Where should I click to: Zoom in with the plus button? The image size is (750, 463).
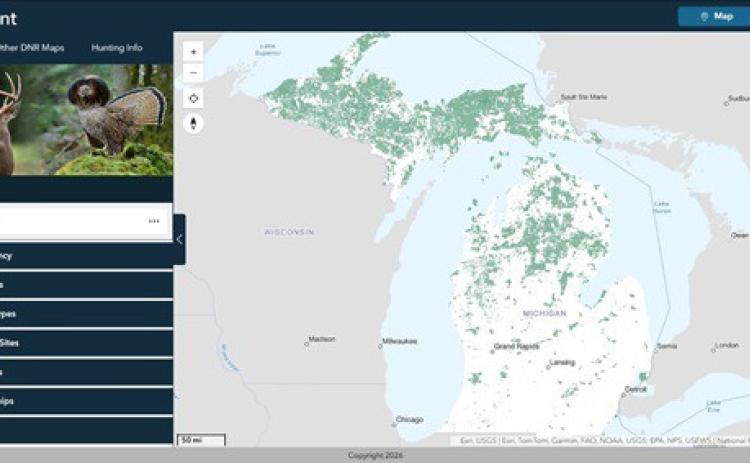click(193, 52)
